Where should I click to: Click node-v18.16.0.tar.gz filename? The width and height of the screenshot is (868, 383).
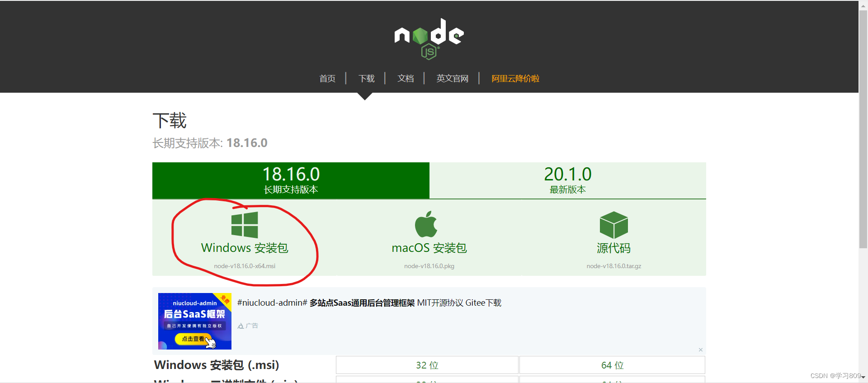point(613,266)
